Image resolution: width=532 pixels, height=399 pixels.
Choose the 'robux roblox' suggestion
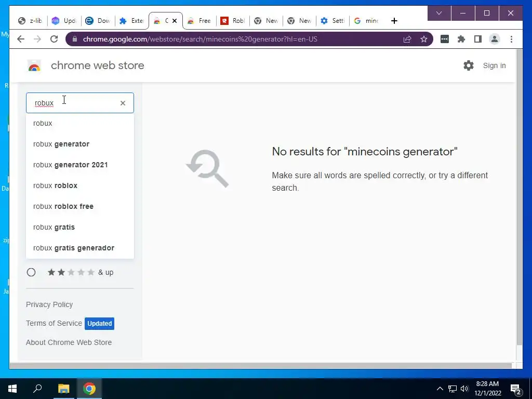point(79,185)
